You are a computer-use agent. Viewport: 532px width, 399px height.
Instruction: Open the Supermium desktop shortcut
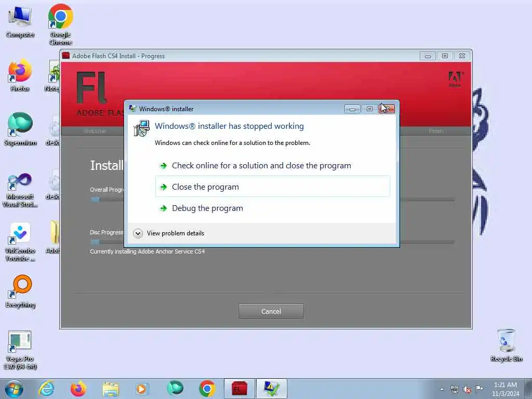(20, 129)
